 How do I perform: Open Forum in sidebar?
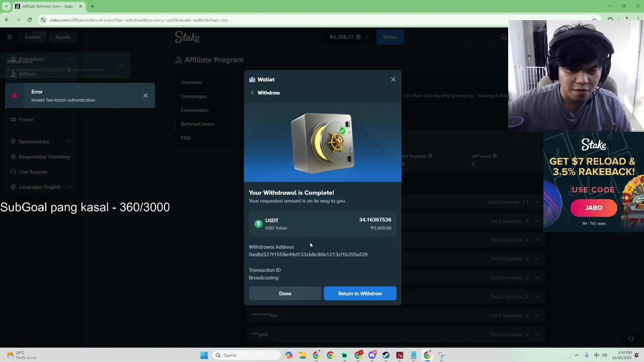[x=26, y=120]
